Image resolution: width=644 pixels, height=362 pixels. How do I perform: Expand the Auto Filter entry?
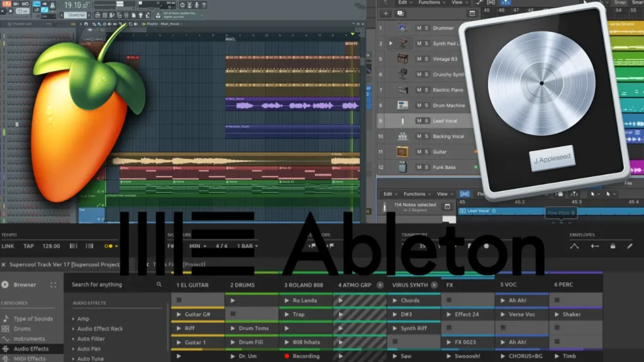[x=73, y=339]
